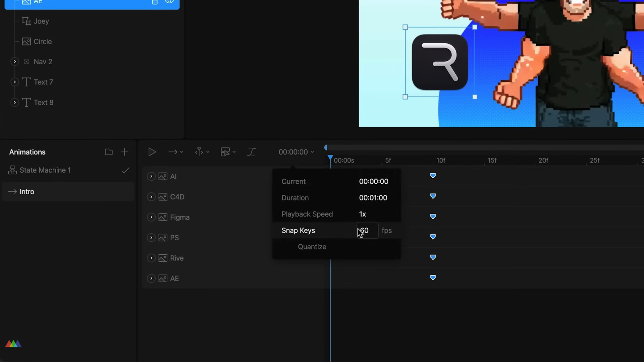
Task: Add a new animation with plus icon
Action: click(x=124, y=152)
